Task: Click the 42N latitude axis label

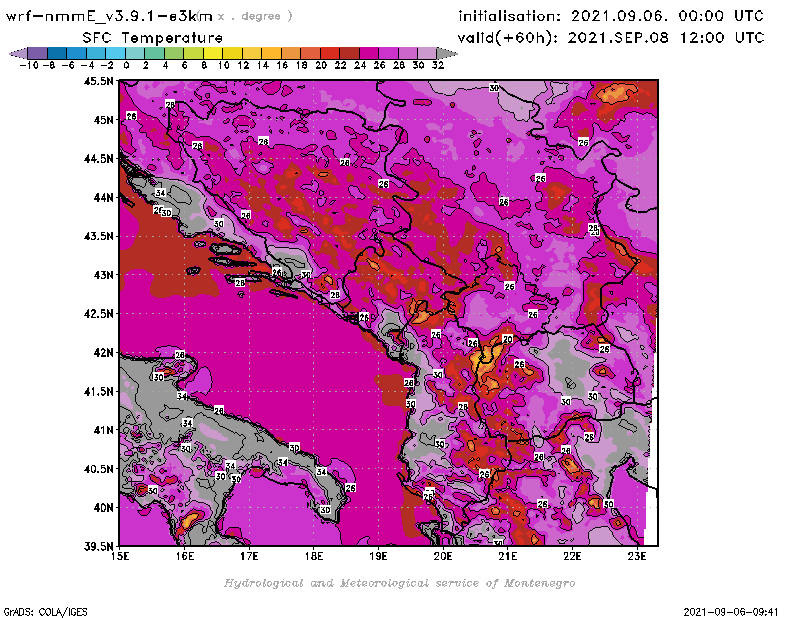Action: tap(102, 352)
